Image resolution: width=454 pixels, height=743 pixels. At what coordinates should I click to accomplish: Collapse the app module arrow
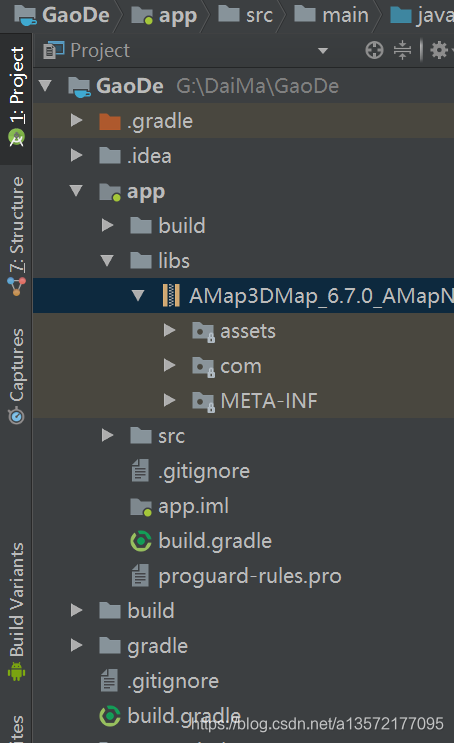point(76,190)
